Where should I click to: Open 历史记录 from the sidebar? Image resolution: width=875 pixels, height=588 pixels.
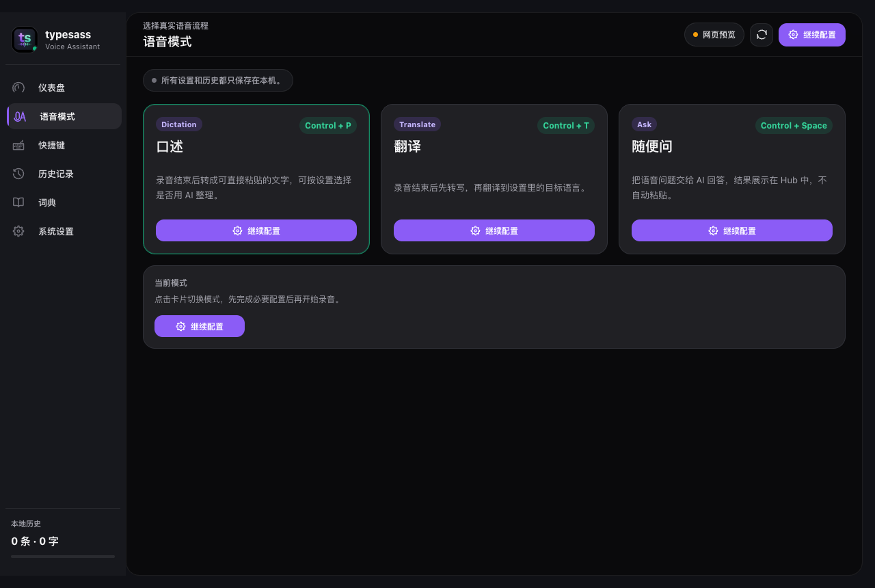tap(64, 174)
